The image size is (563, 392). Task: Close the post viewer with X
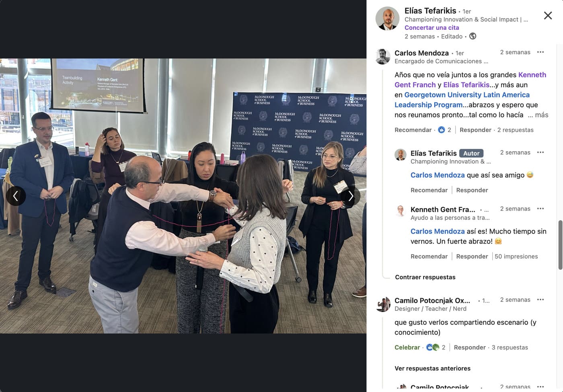coord(548,16)
